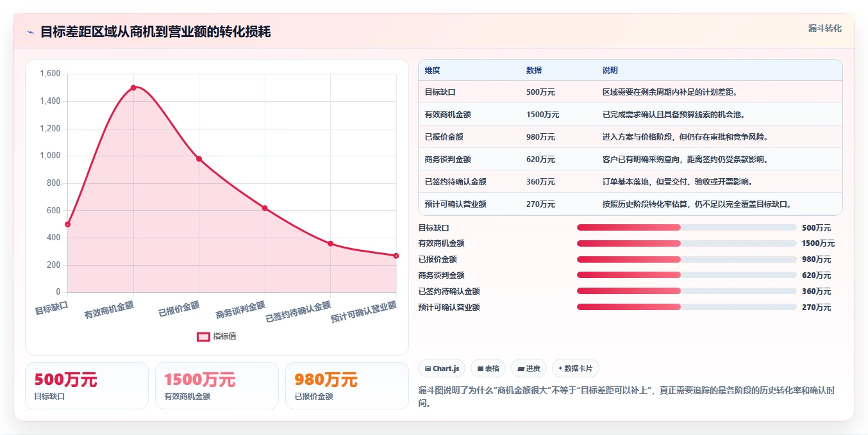Click the y-axis label 1,600
This screenshot has width=868, height=435.
click(x=50, y=74)
